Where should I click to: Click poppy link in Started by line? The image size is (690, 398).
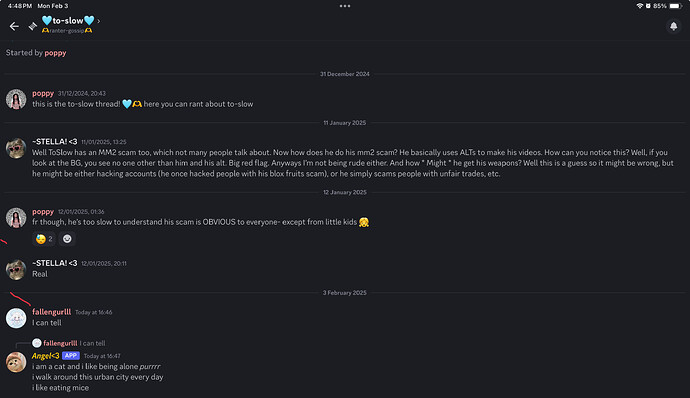point(55,53)
